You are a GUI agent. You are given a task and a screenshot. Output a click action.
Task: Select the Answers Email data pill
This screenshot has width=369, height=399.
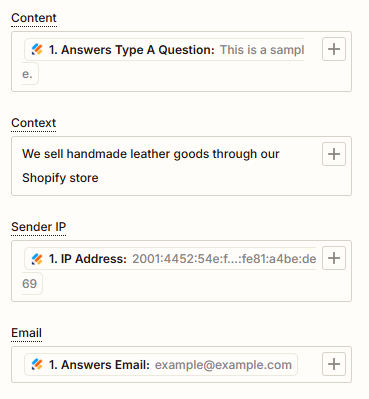[161, 365]
